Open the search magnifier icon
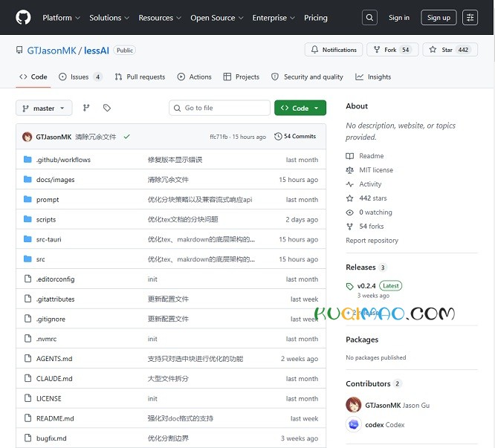The image size is (495, 448). [369, 18]
